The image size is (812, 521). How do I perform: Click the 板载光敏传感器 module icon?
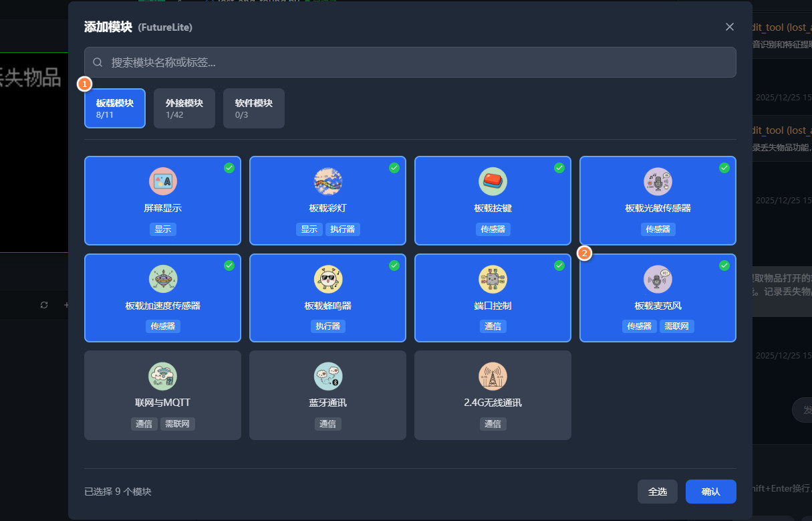(x=658, y=181)
